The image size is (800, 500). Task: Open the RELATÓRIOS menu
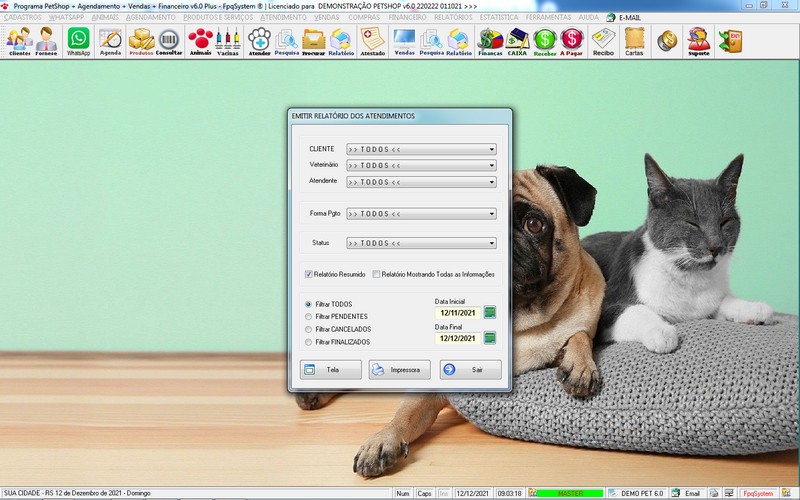pyautogui.click(x=453, y=17)
